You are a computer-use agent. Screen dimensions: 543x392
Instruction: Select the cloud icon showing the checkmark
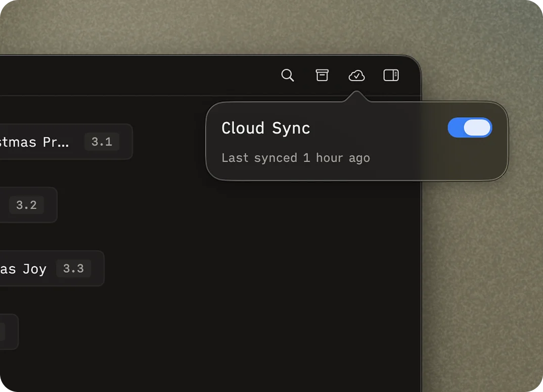pos(356,75)
